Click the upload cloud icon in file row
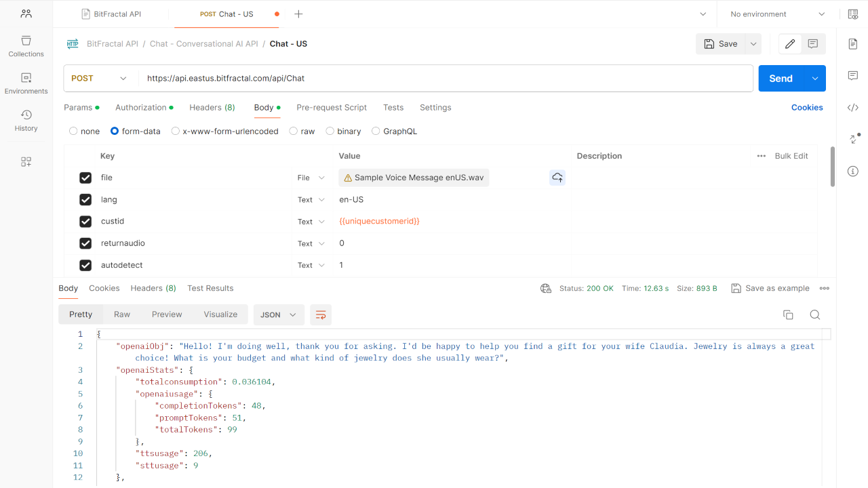The image size is (868, 488). coord(557,178)
